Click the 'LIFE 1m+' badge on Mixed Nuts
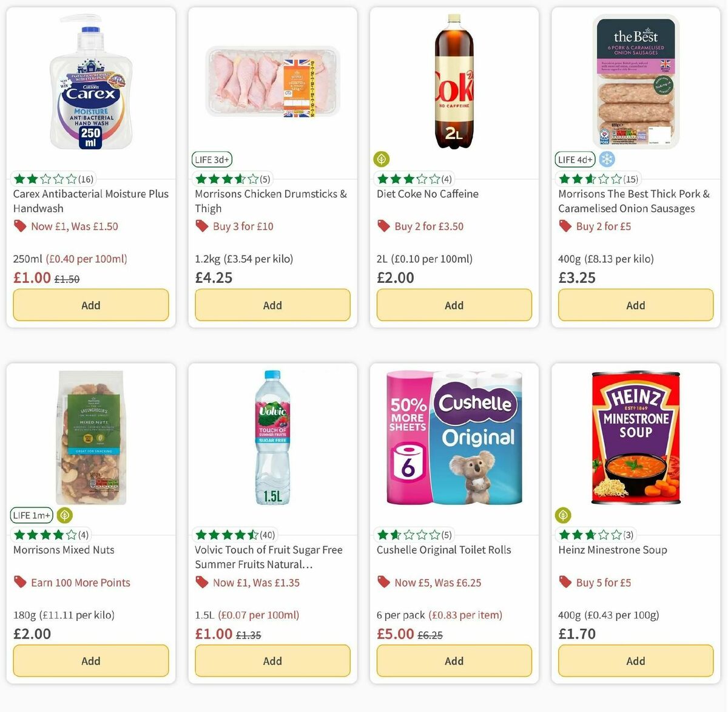The image size is (728, 712). (x=32, y=515)
